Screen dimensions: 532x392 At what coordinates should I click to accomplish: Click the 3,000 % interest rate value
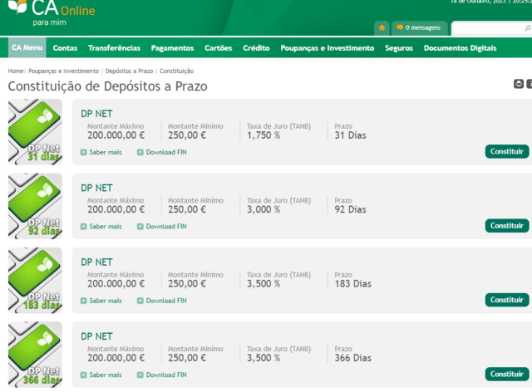tap(264, 209)
